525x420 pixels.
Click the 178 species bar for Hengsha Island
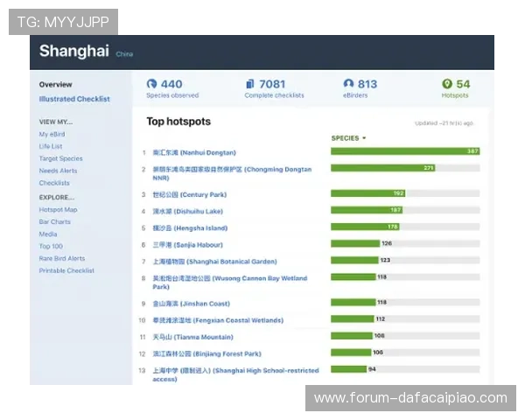pyautogui.click(x=365, y=227)
